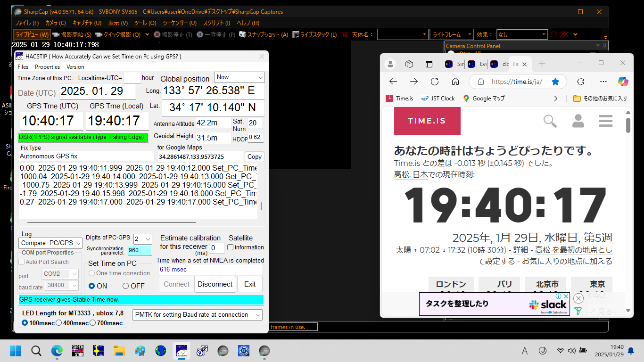Select the 400msec LED length option
Screen dimensions: 644x362
click(59, 323)
